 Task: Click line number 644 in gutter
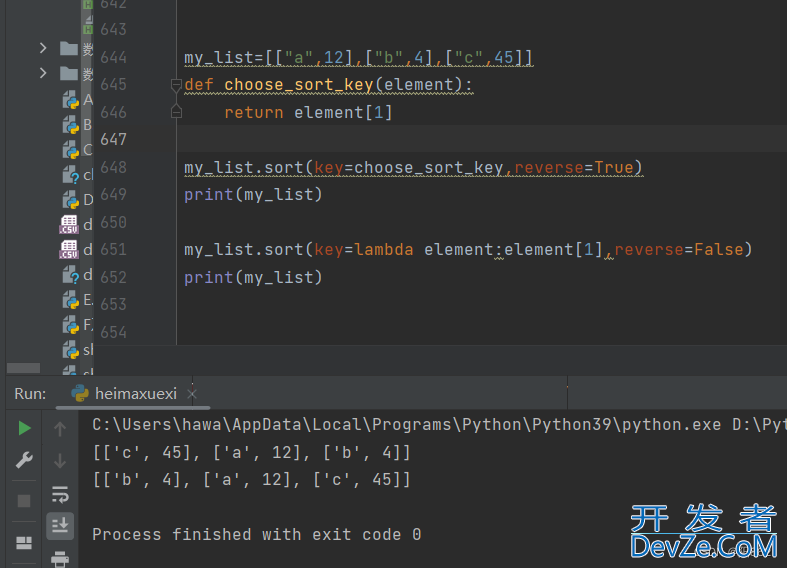113,57
